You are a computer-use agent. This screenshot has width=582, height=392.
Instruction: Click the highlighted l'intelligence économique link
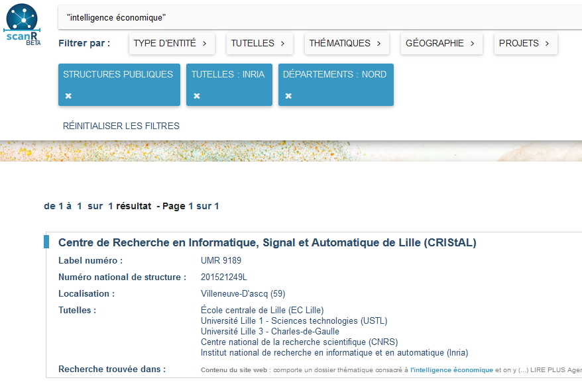[x=451, y=369]
